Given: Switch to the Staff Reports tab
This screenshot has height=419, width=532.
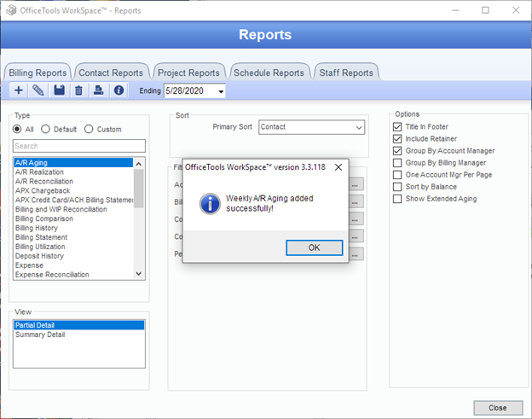Looking at the screenshot, I should [346, 73].
